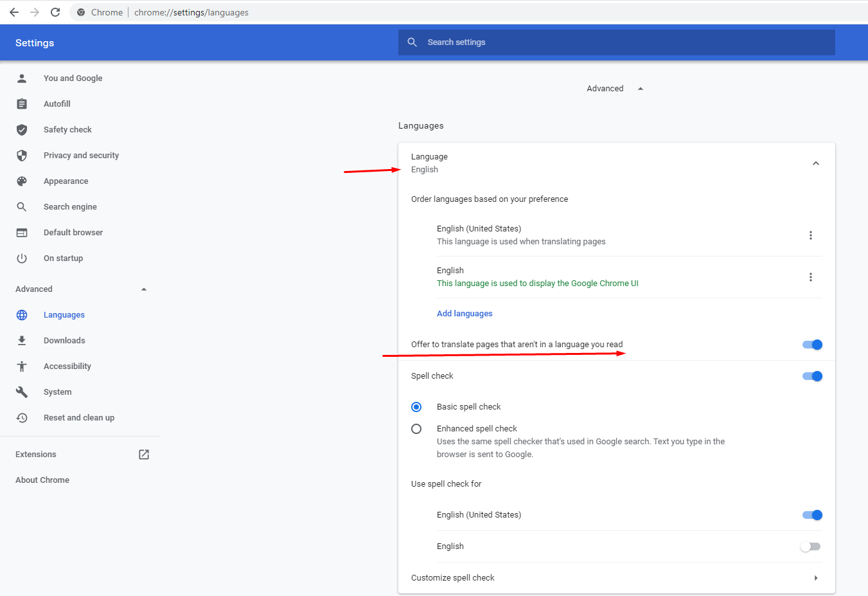Viewport: 868px width, 596px height.
Task: Click the Customize spell check row
Action: [x=617, y=578]
